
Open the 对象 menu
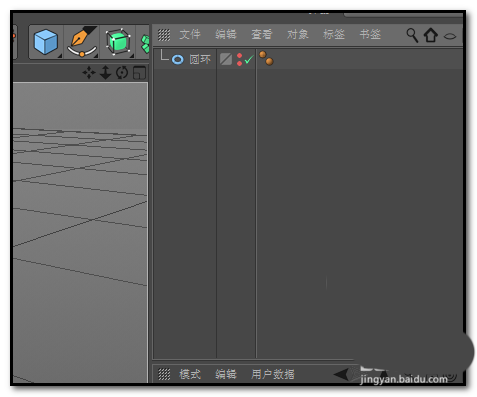click(298, 35)
